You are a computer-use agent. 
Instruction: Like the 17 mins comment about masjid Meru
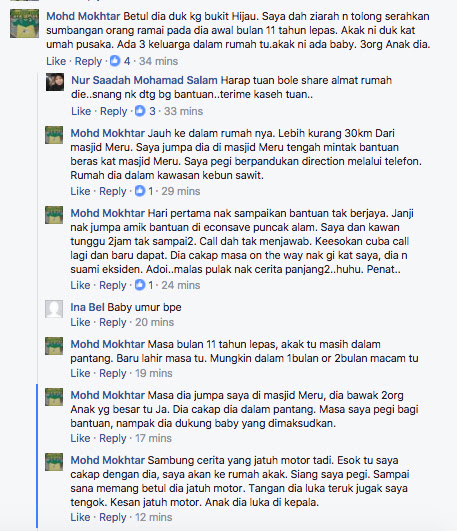coord(80,438)
